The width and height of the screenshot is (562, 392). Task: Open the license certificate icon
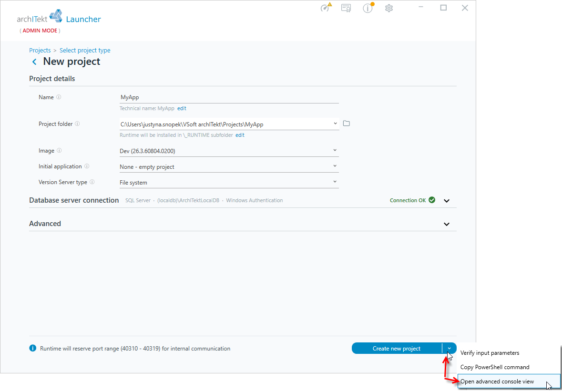pos(346,8)
